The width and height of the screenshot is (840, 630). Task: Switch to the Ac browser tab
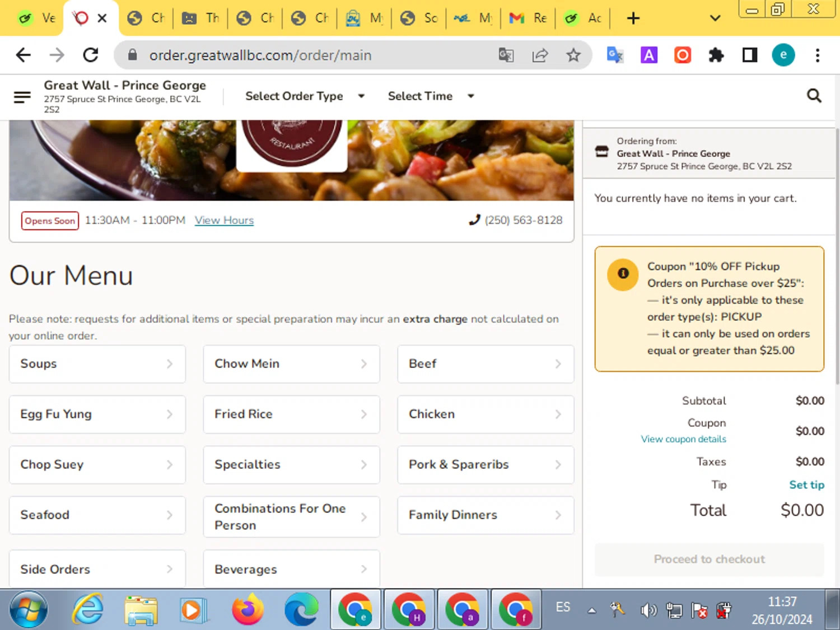pyautogui.click(x=582, y=18)
